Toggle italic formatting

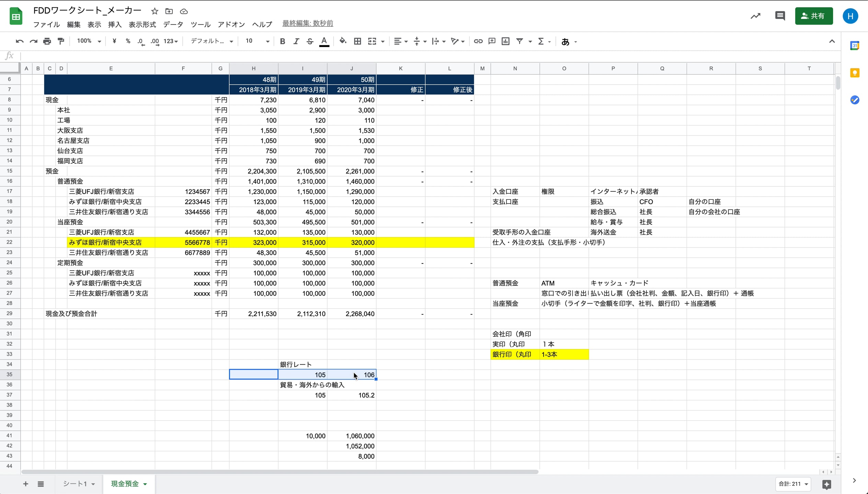(x=296, y=41)
